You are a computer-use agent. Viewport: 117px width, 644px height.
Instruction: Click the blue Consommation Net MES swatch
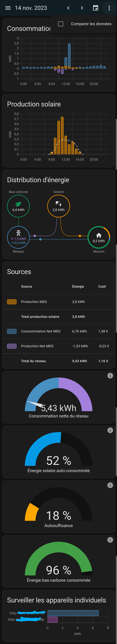point(12,331)
